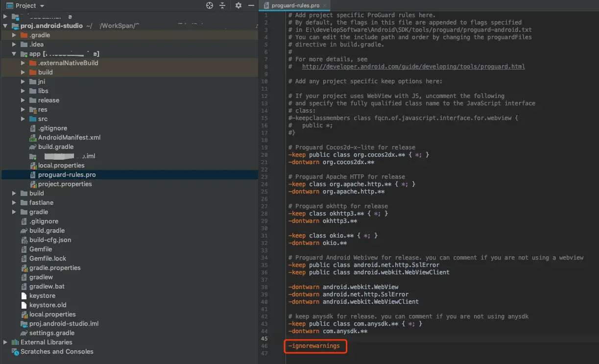Click '-dontwarn org.cocos2dx.**' line
This screenshot has width=599, height=364.
[x=331, y=162]
